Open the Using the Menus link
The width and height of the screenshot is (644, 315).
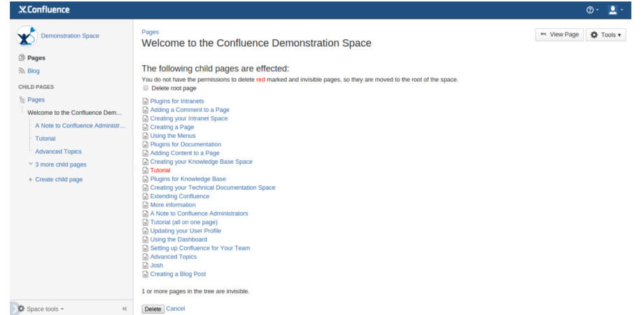173,136
